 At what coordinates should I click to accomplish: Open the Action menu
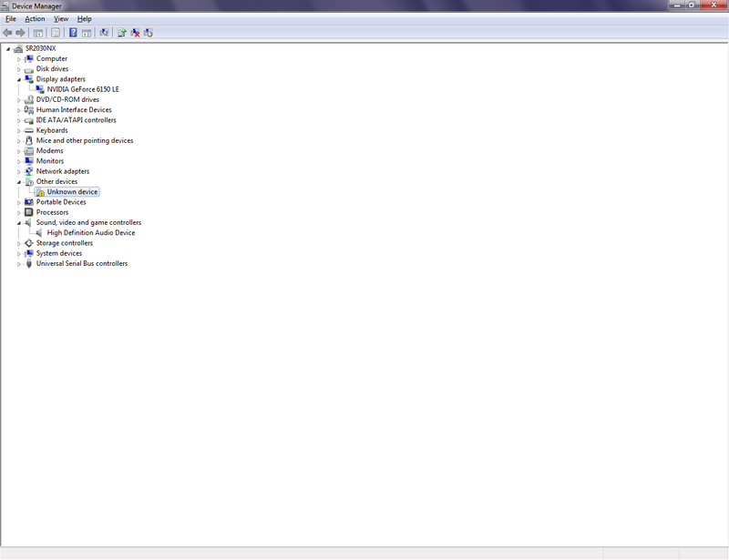click(35, 19)
